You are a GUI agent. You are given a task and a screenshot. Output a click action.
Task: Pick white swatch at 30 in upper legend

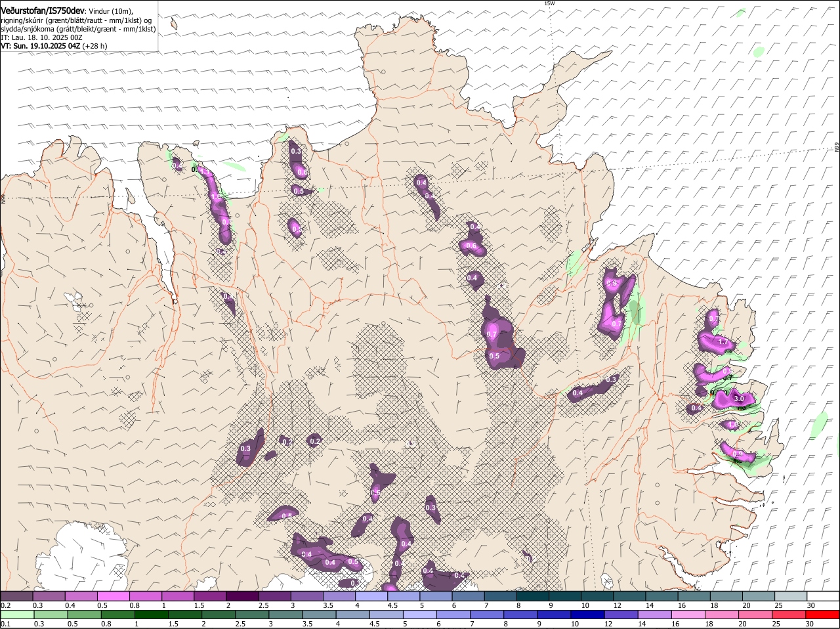click(x=822, y=596)
